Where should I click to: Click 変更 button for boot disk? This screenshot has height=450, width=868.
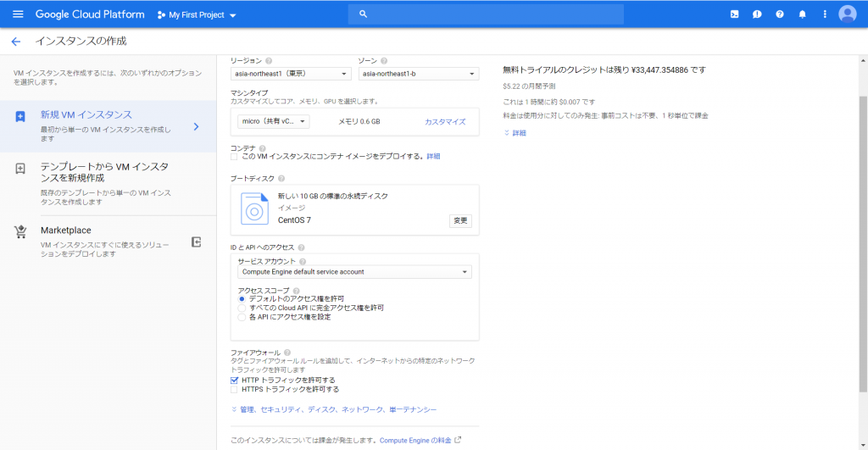coord(460,220)
